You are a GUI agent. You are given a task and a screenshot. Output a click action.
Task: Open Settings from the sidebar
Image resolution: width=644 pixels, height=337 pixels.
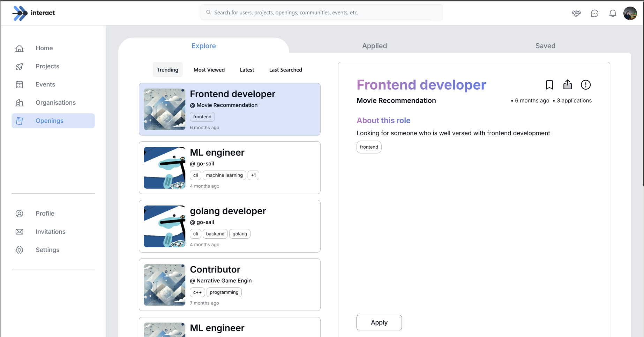[x=47, y=250]
